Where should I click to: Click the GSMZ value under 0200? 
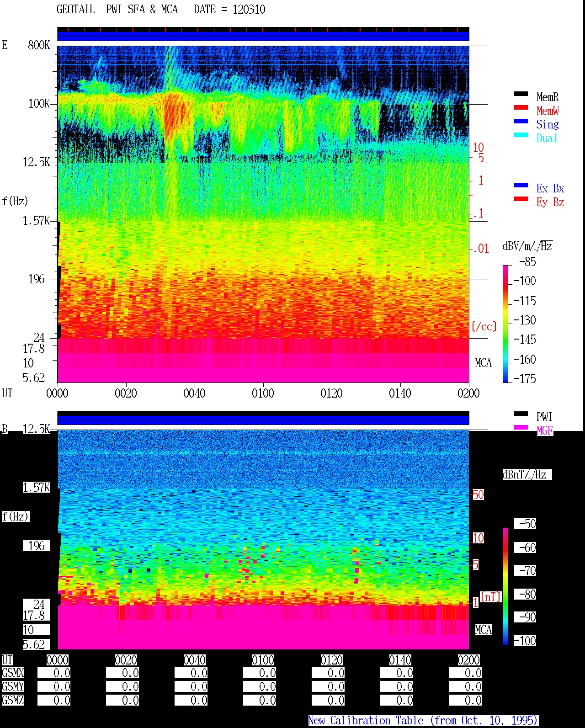pos(465,700)
